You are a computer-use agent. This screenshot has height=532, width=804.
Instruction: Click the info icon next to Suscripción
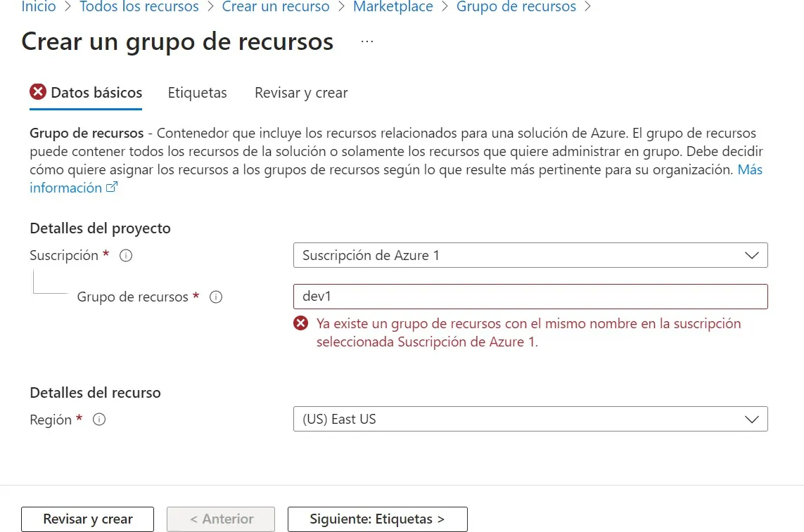pyautogui.click(x=126, y=256)
